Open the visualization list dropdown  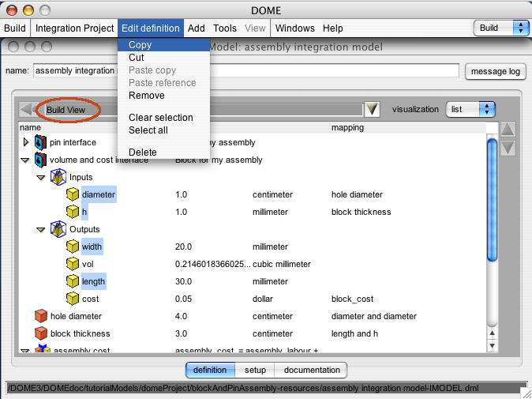470,109
